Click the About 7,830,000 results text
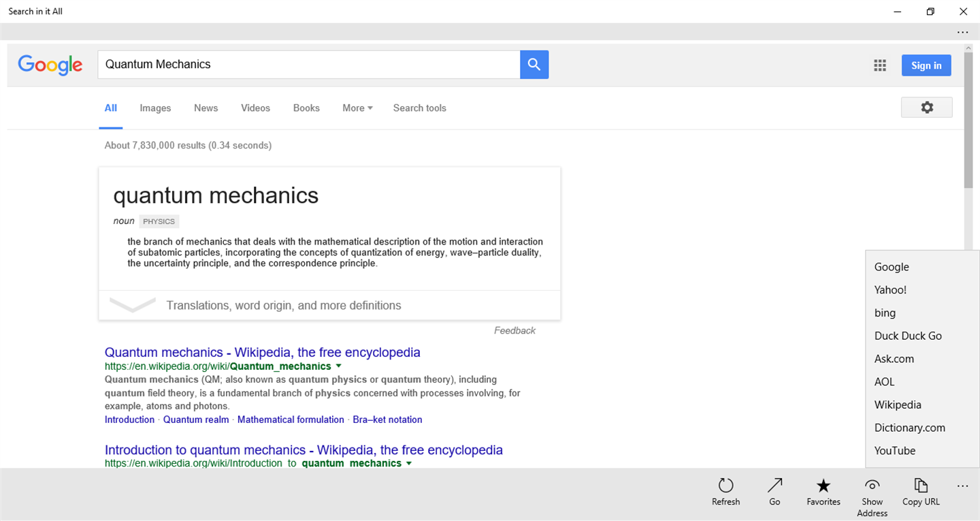The image size is (980, 521). [188, 145]
